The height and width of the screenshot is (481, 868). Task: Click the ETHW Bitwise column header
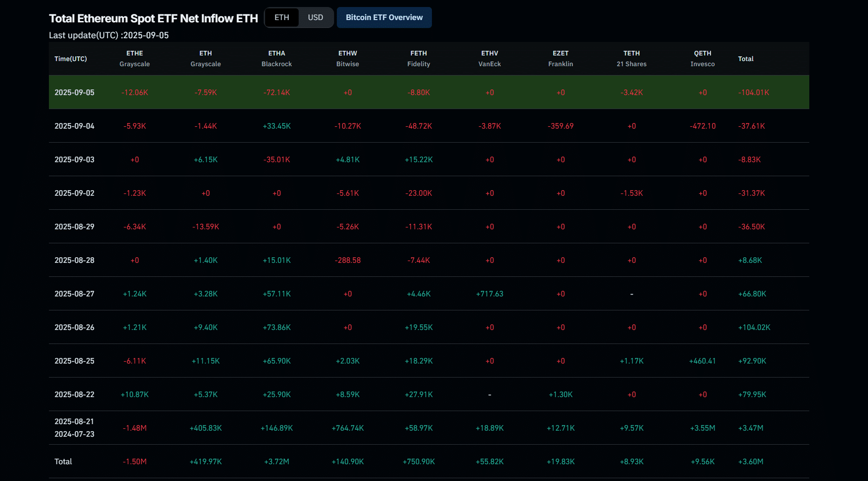pyautogui.click(x=348, y=59)
